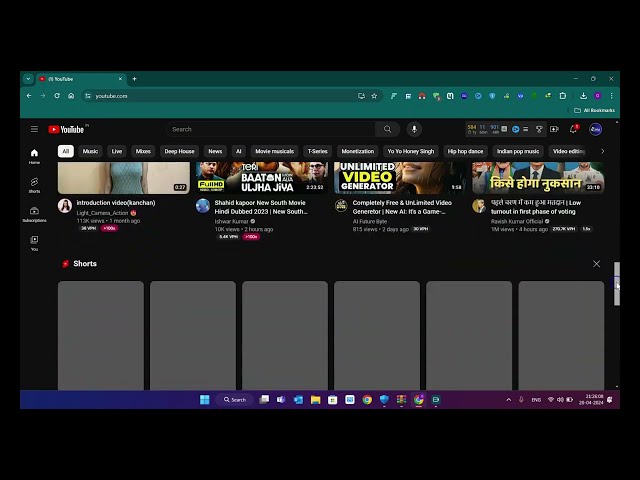Open Low turnout in first phase video
This screenshot has height=480, width=640.
[536, 207]
